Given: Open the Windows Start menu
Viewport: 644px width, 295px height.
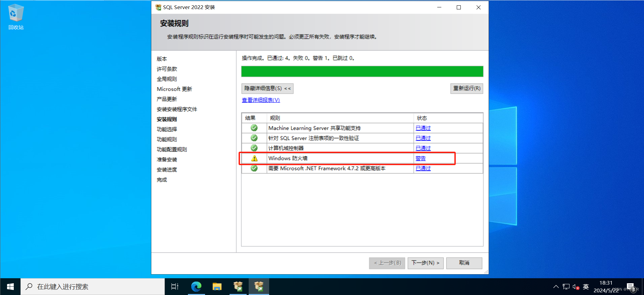Looking at the screenshot, I should tap(10, 287).
